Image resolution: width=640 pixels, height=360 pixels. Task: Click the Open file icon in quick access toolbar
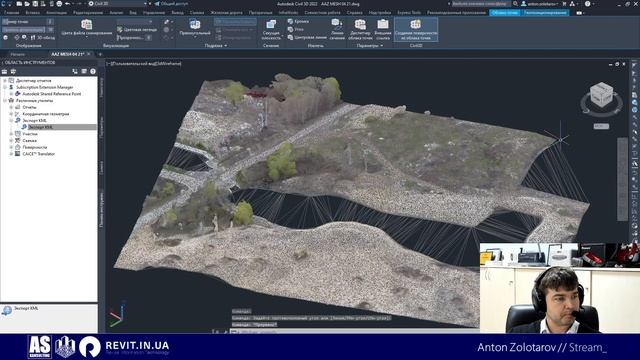point(27,4)
